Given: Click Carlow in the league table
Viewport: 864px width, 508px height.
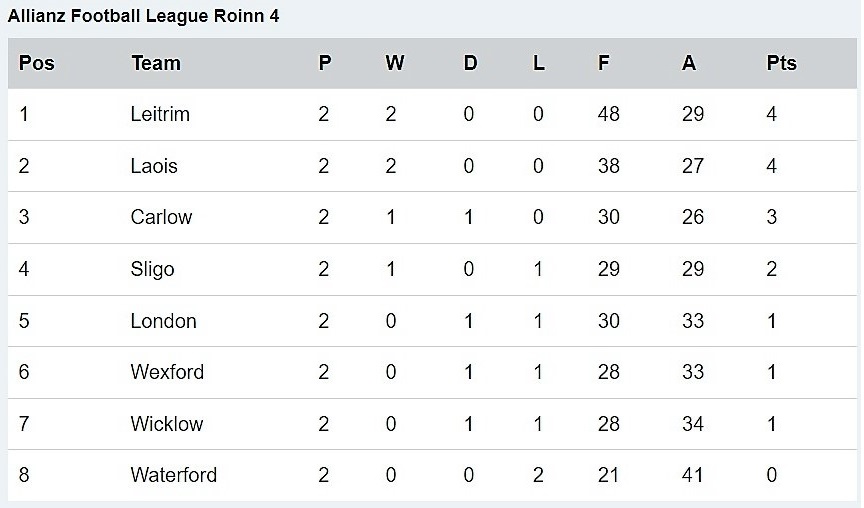Looking at the screenshot, I should point(161,217).
